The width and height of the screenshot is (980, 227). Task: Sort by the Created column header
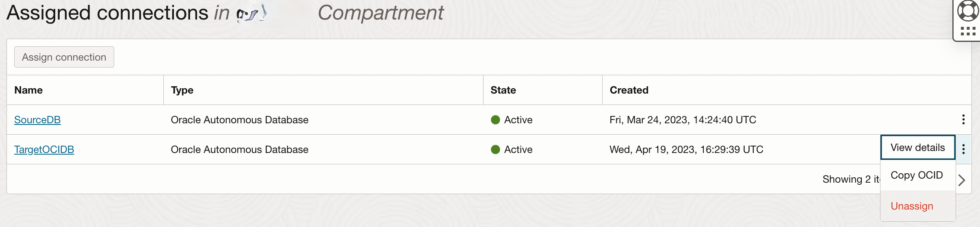tap(629, 90)
